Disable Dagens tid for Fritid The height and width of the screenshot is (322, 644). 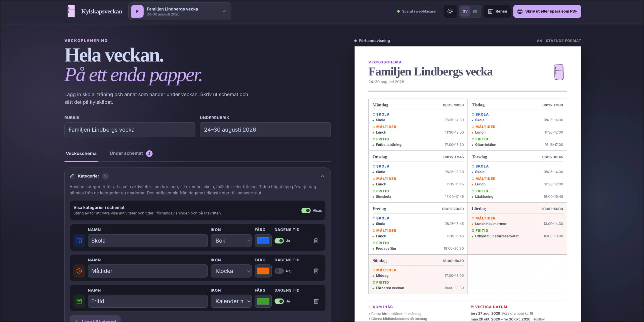coord(279,301)
